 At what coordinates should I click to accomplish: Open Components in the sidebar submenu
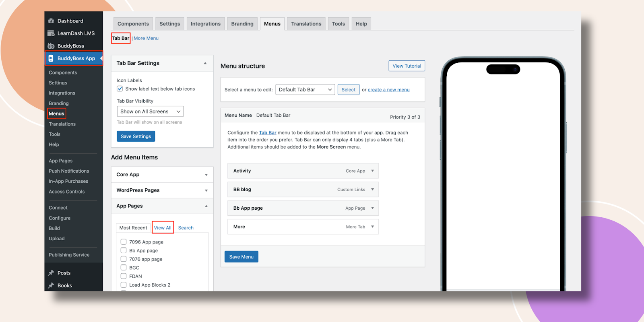(x=63, y=72)
